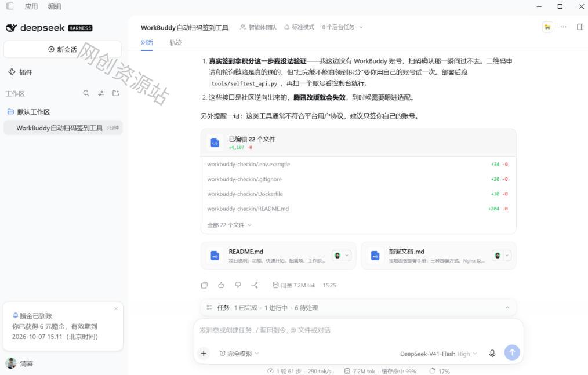This screenshot has height=375, width=588.
Task: Click the open-with icon on 部署文档.md card
Action: 498,256
